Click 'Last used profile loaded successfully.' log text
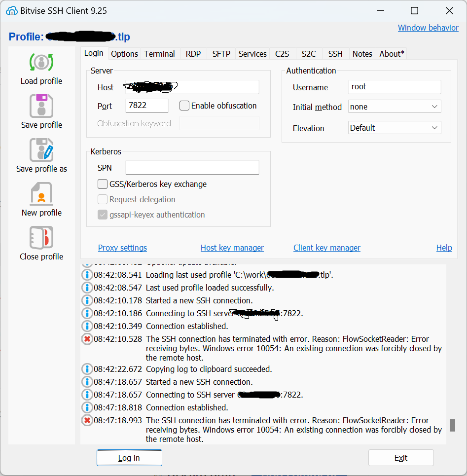Viewport: 467px width, 476px height. (210, 288)
